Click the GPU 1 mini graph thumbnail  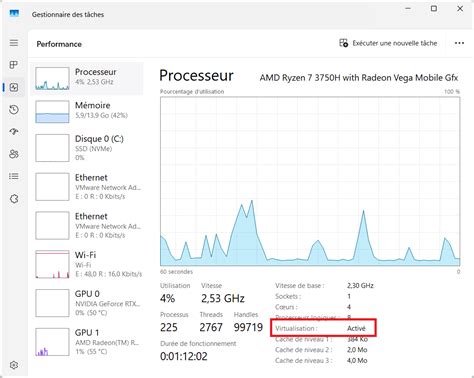(x=52, y=342)
